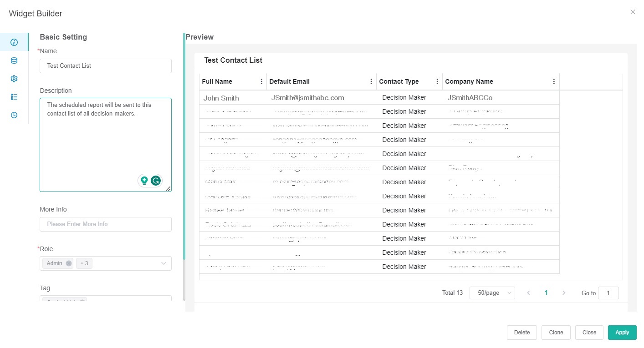Image resolution: width=644 pixels, height=348 pixels.
Task: Open Default Email column options menu
Action: click(x=371, y=82)
